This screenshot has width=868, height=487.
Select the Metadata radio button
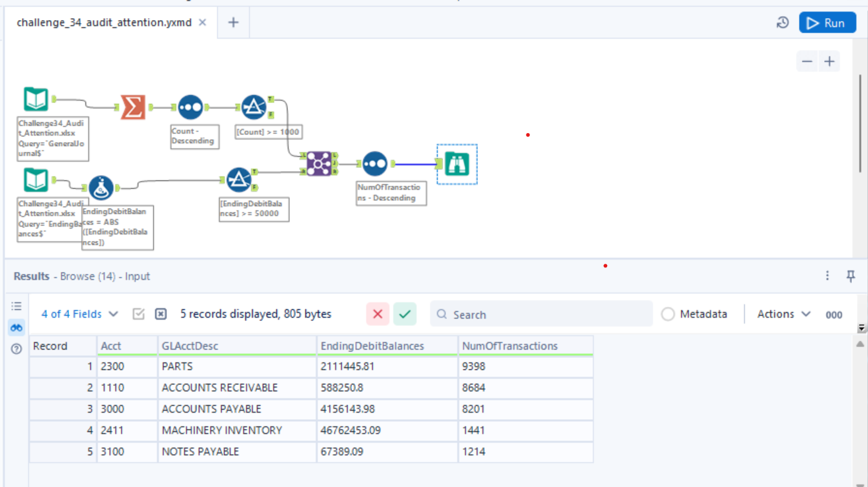(x=668, y=315)
